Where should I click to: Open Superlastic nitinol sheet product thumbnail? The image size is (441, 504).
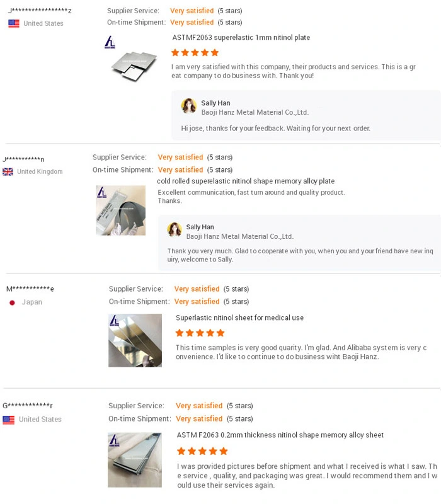point(135,340)
